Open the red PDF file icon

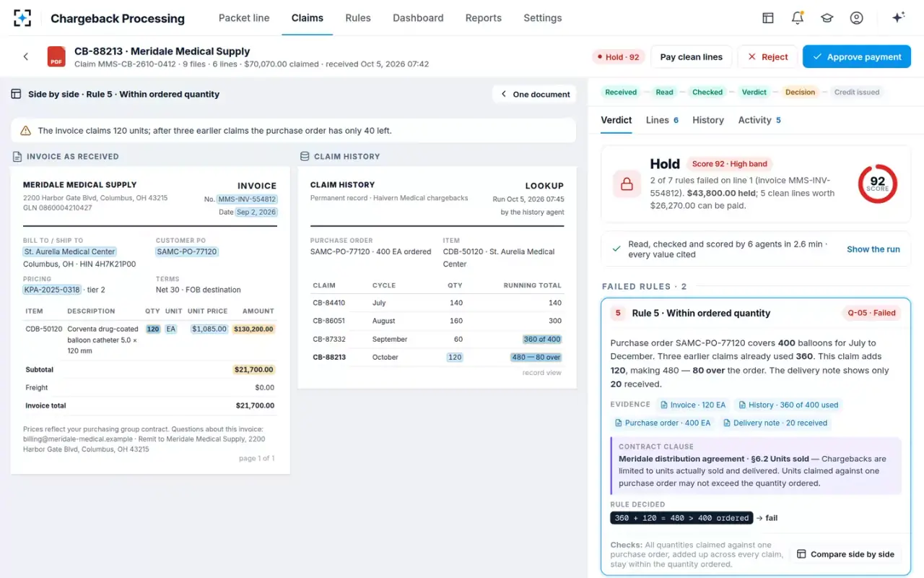56,56
